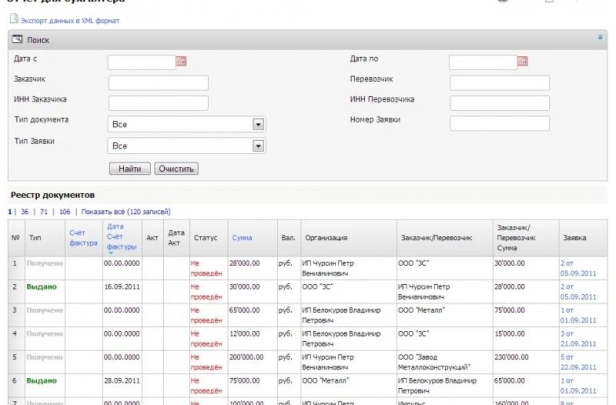Sort table by Сумма column header
Viewport: 616px width, 405px height.
(x=242, y=238)
